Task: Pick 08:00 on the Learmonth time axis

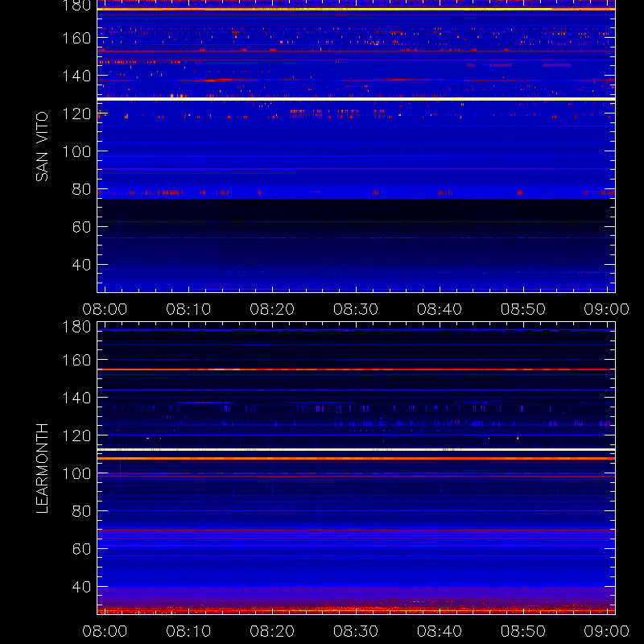Action: pos(105,631)
